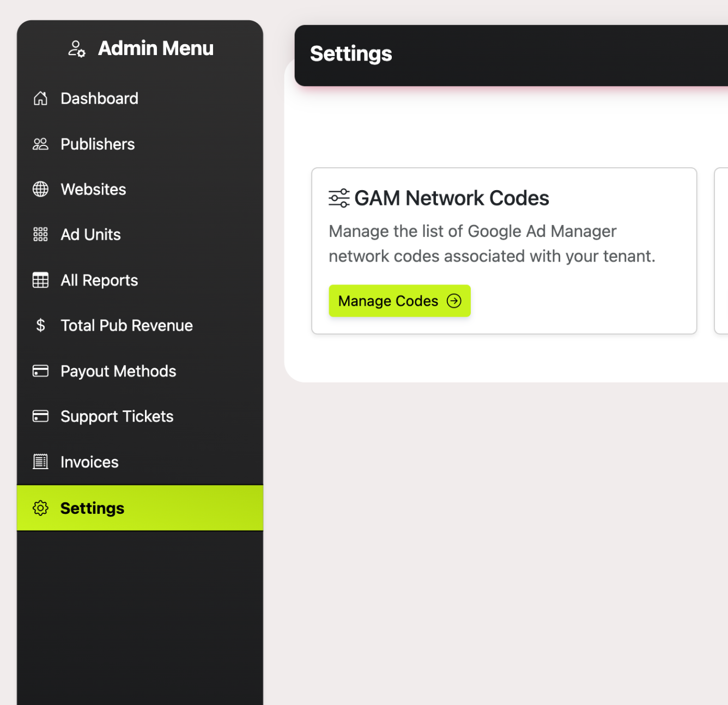
Task: Go to Support Tickets
Action: tap(140, 416)
